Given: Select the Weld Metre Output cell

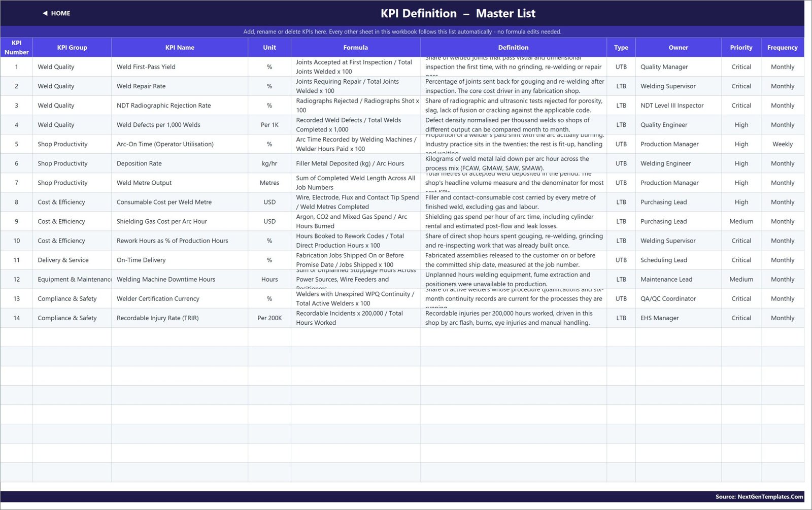Looking at the screenshot, I should (x=180, y=183).
